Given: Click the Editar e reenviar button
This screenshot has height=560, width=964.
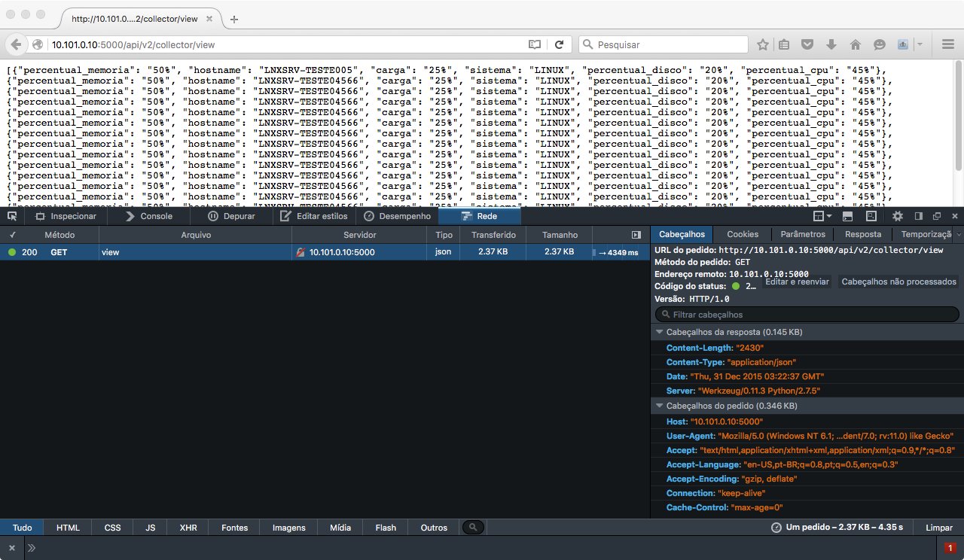Looking at the screenshot, I should coord(797,282).
